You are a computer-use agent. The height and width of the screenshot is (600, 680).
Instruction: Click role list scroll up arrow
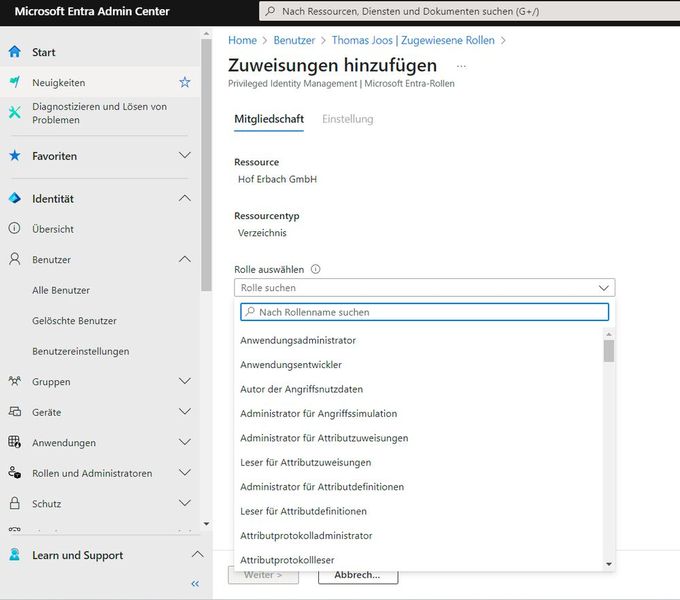click(609, 334)
